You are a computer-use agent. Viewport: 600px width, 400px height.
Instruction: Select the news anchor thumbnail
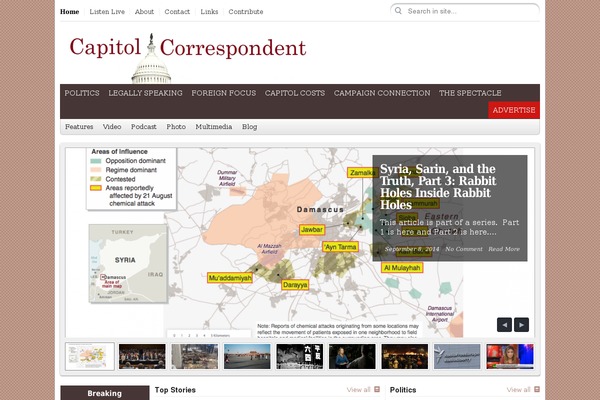[x=510, y=356]
